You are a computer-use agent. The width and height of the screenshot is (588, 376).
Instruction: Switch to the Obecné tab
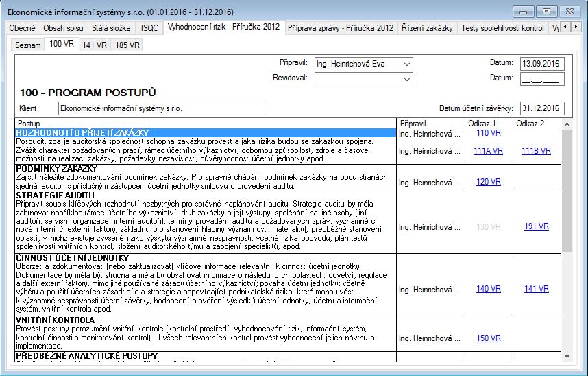tap(22, 28)
